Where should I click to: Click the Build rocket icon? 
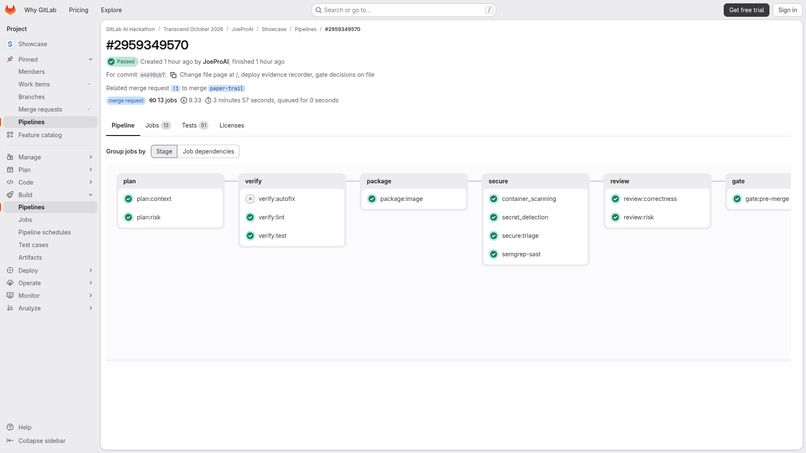click(x=10, y=195)
